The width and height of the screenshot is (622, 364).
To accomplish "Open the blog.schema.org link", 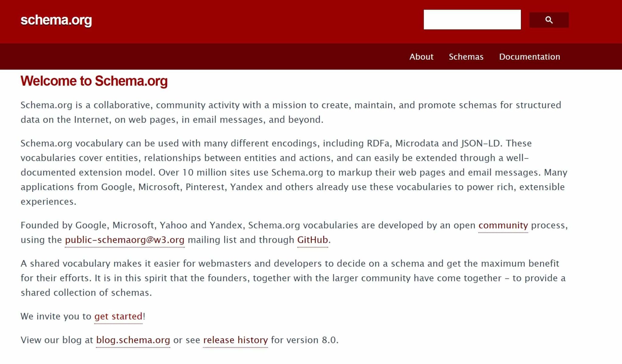I will [x=133, y=340].
